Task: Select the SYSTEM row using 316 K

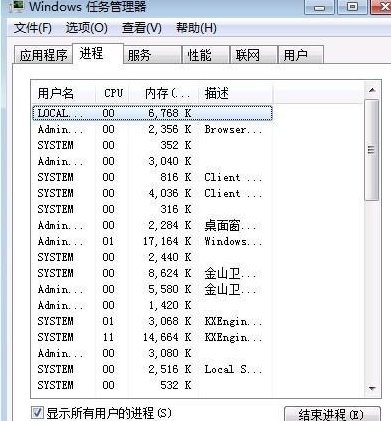Action: [x=153, y=209]
